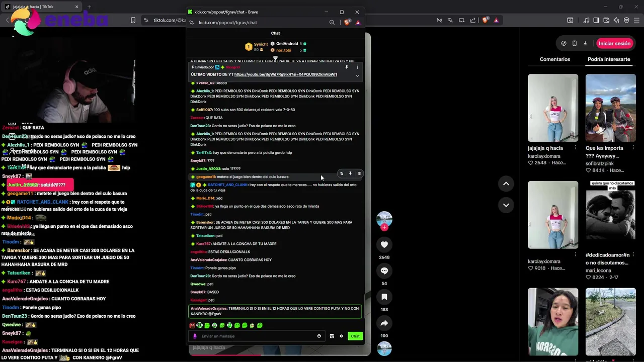
Task: Open the YouTube link in the pinned message
Action: point(285,74)
